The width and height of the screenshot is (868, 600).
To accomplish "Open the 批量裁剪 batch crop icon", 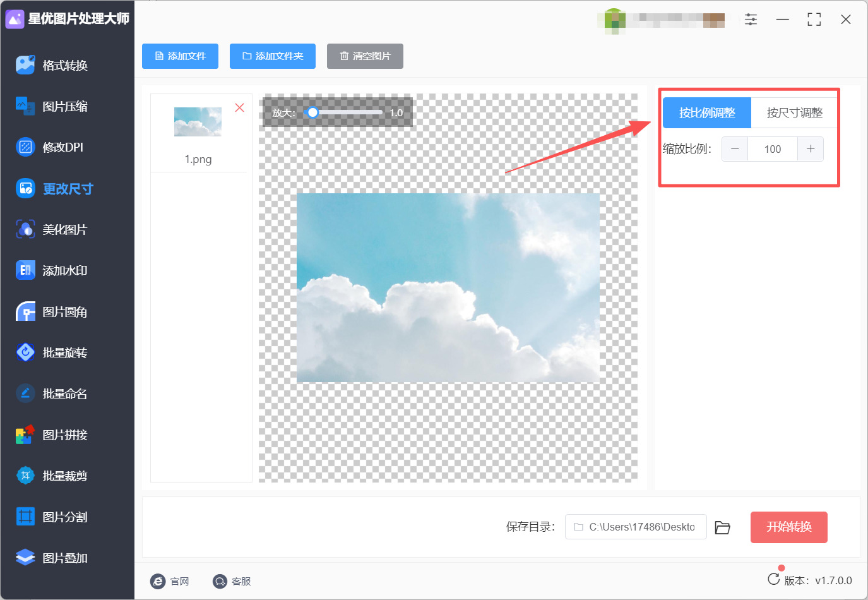I will point(25,476).
